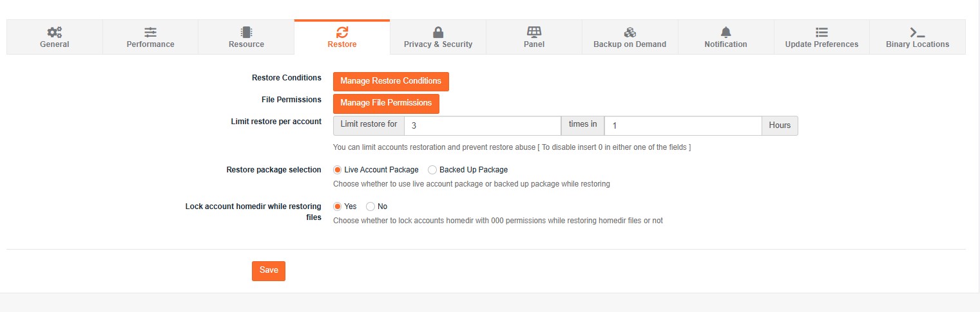Click the restore abuse hint text
This screenshot has width=980, height=312.
click(512, 147)
